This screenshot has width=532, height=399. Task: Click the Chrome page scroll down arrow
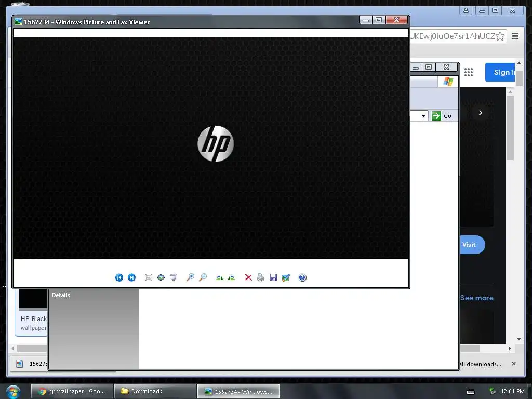click(519, 339)
